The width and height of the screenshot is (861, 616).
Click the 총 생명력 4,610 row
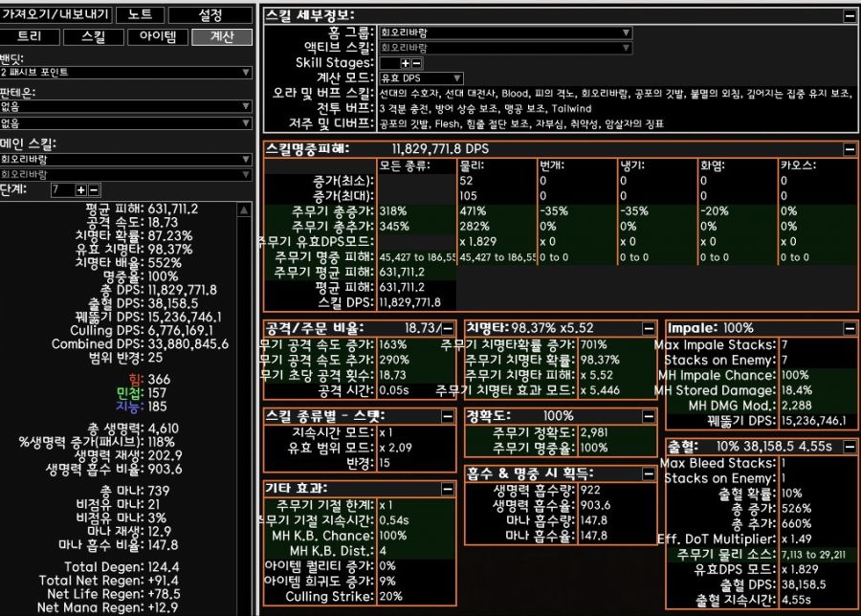tap(133, 429)
